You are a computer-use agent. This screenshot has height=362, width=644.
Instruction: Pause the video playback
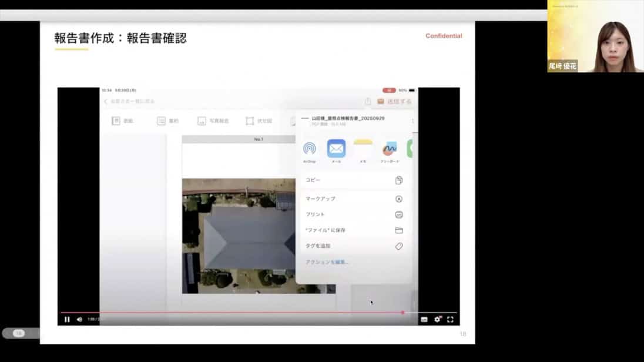(x=67, y=319)
